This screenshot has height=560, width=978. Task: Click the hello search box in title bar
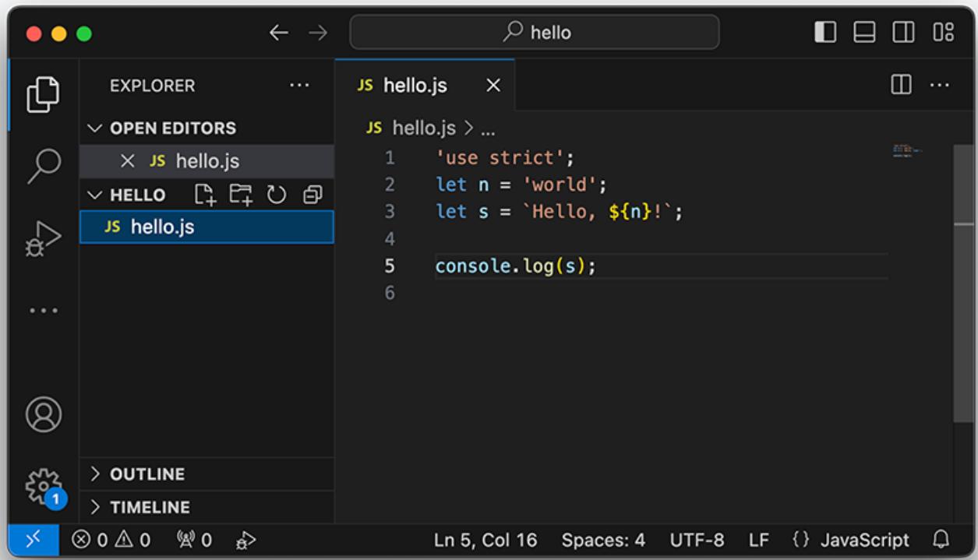(535, 32)
